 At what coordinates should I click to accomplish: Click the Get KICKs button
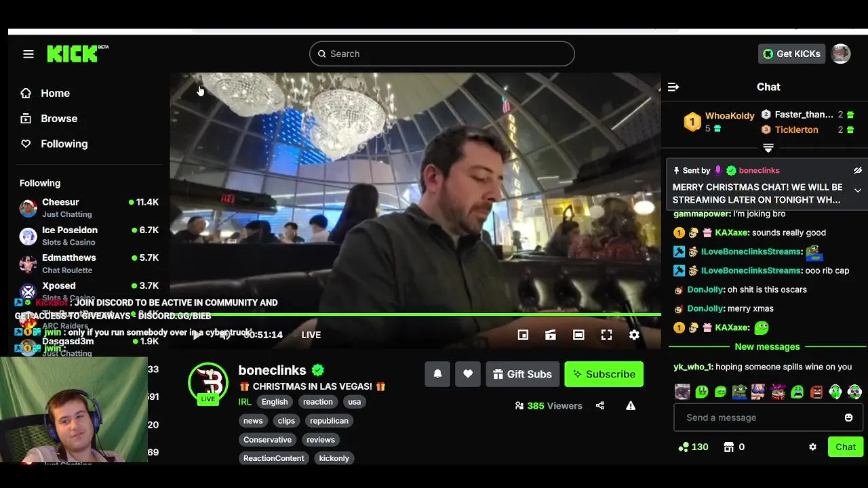coord(791,54)
